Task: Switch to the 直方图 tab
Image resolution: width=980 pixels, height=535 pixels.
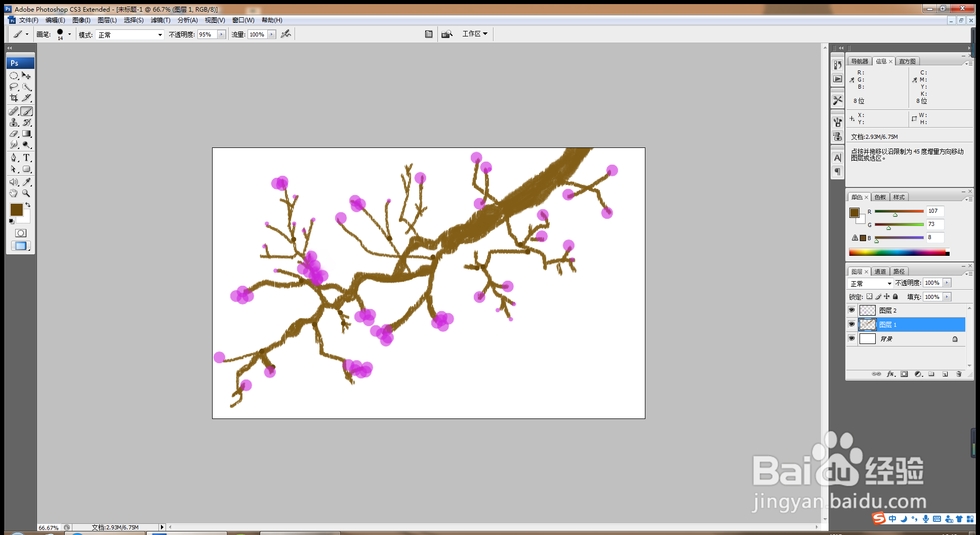Action: coord(907,61)
